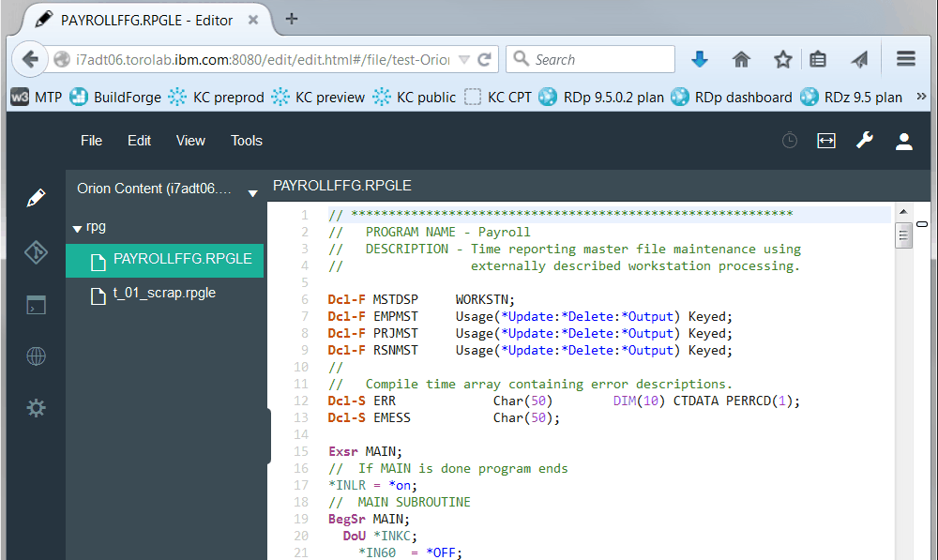Open the user profile icon

pos(903,141)
